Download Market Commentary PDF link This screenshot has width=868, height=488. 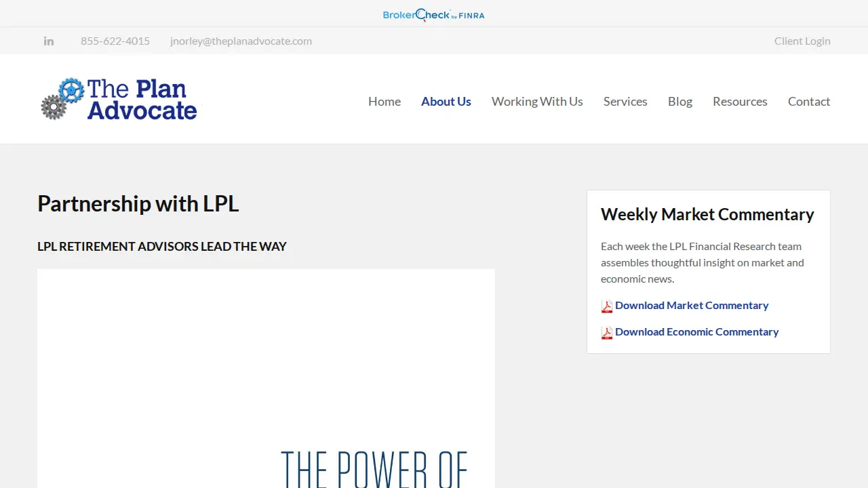692,305
